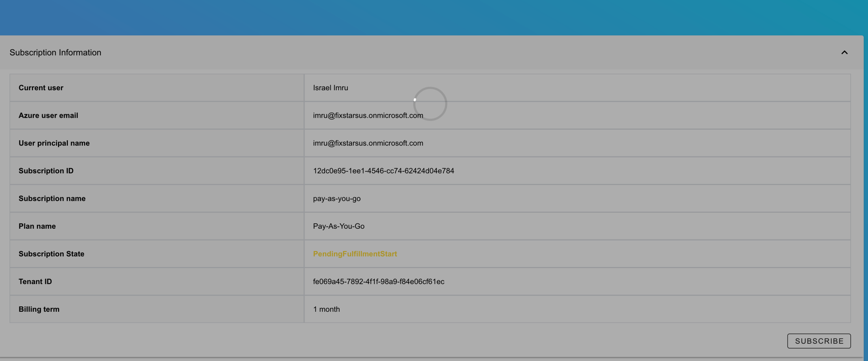Screen dimensions: 868x361
Task: Click the 1 month billing term value
Action: (x=326, y=309)
